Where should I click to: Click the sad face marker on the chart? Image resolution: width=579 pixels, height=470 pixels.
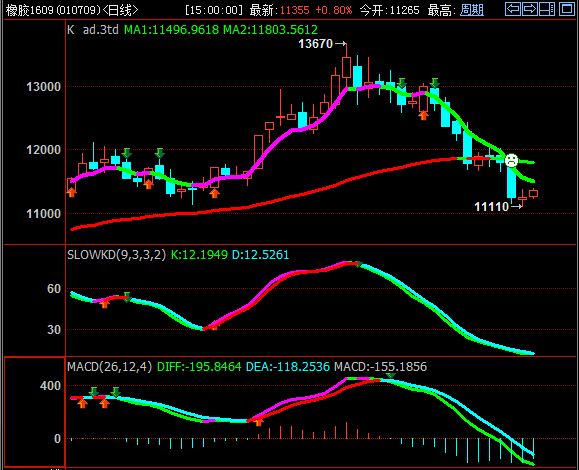coord(511,161)
